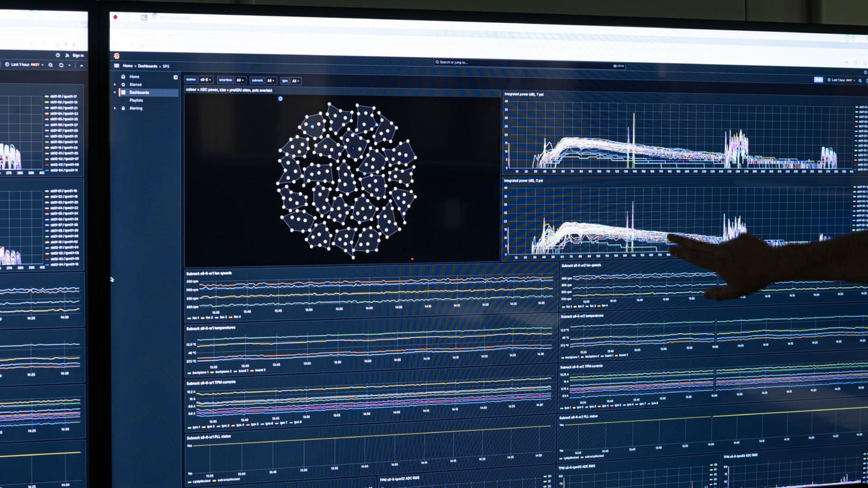Click panel title Integrated power (dB), Y pol
The width and height of the screenshot is (868, 488).
(x=524, y=94)
